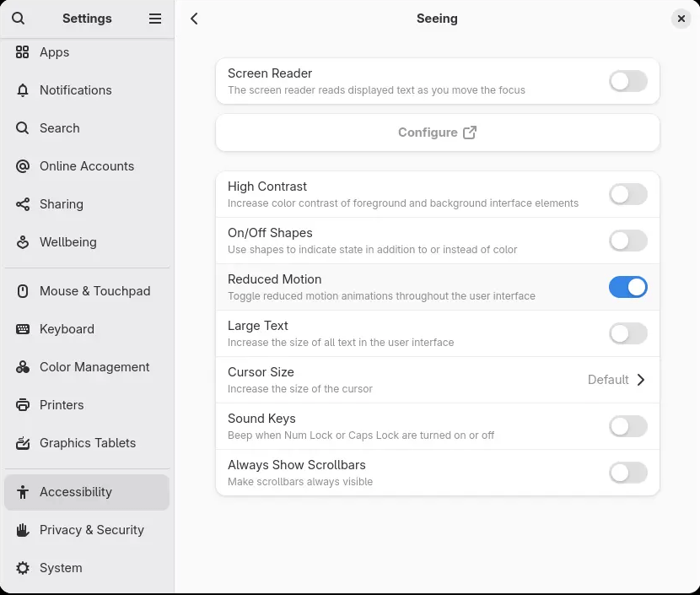This screenshot has height=595, width=700.
Task: Click the Color Management icon
Action: click(23, 367)
